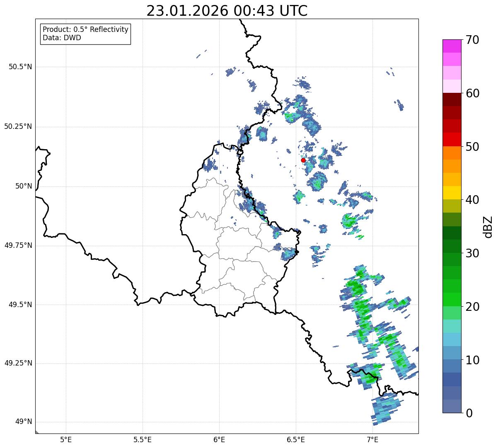
Task: Click the 5.5°E longitude label
Action: tap(143, 439)
